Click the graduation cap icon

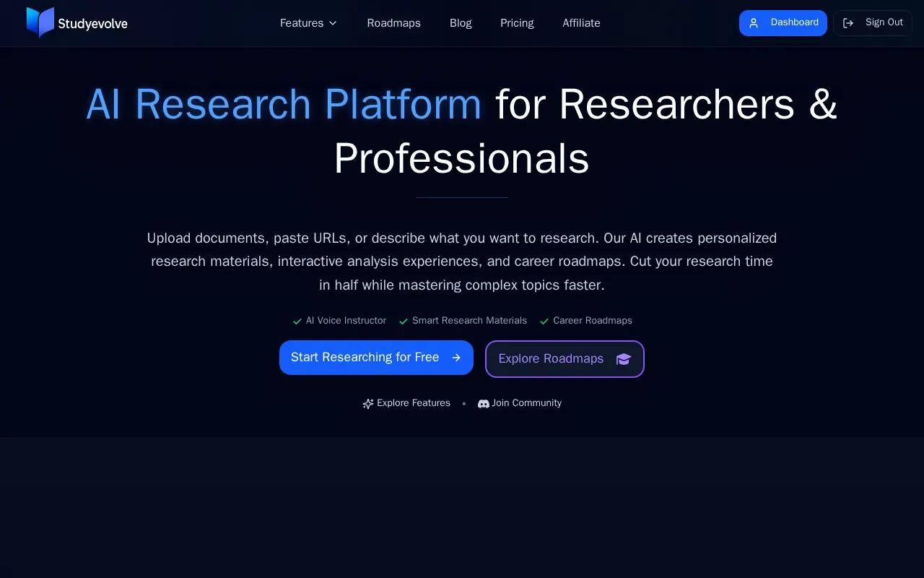click(624, 359)
